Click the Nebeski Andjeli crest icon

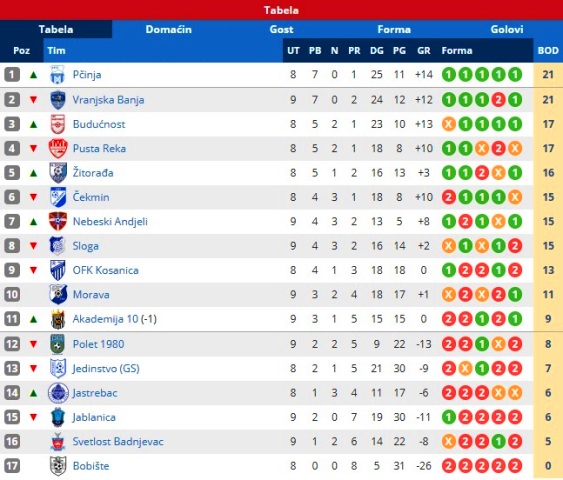58,222
